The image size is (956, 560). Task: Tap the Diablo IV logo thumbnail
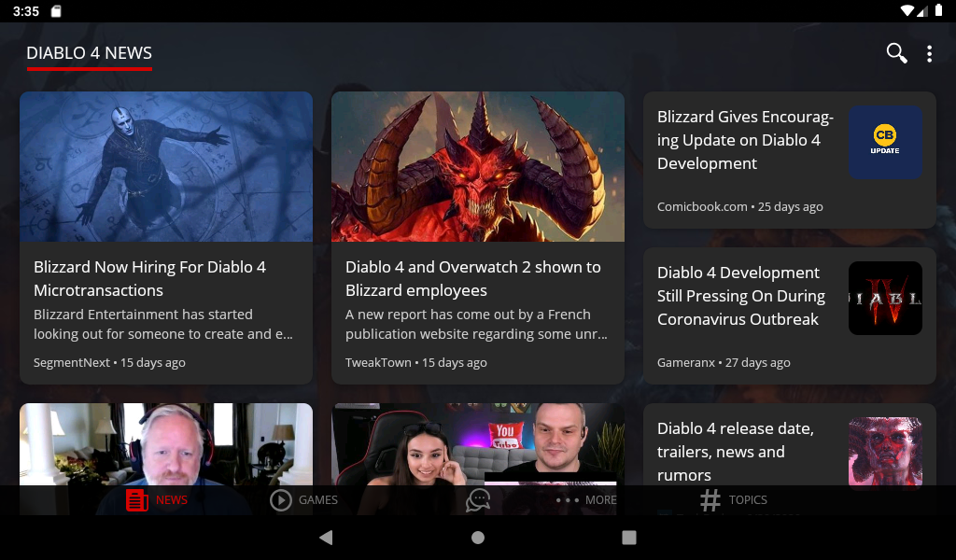pyautogui.click(x=885, y=298)
